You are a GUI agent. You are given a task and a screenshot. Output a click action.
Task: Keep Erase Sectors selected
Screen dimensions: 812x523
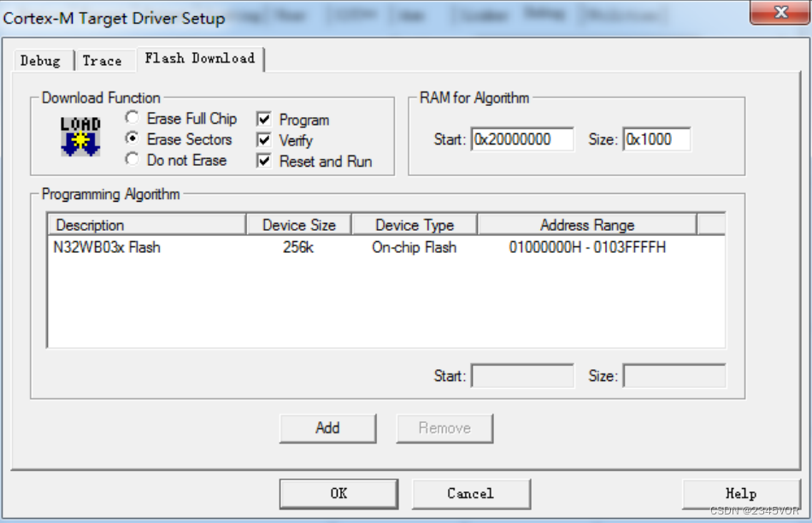[132, 139]
